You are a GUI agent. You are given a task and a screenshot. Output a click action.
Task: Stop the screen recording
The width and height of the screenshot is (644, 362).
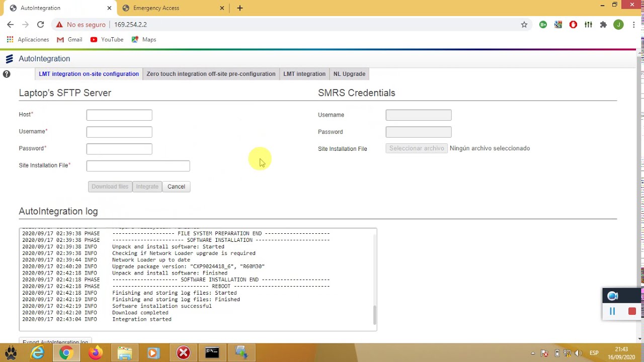click(632, 311)
